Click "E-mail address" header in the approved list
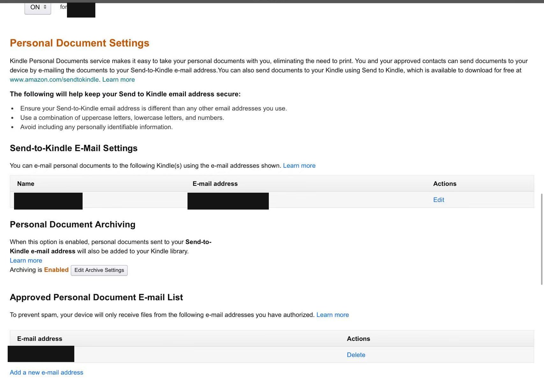Screen dimensions: 544x392 (x=40, y=339)
